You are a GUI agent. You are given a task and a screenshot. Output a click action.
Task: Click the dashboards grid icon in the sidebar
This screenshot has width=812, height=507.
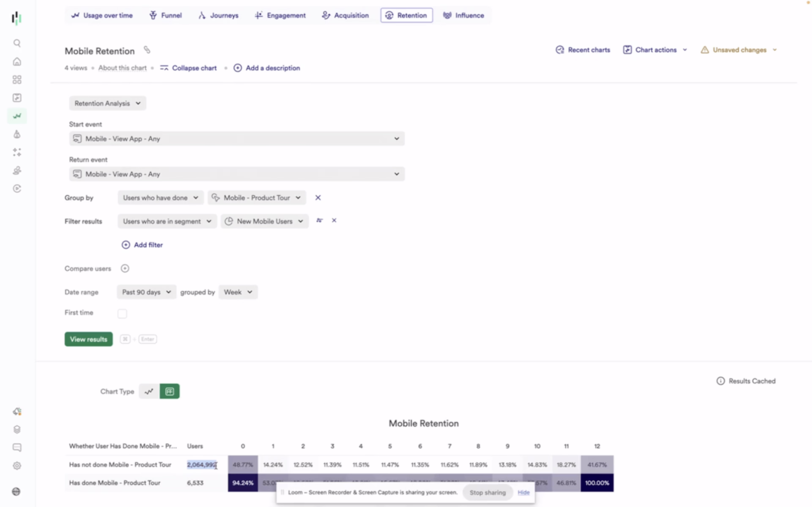point(17,80)
